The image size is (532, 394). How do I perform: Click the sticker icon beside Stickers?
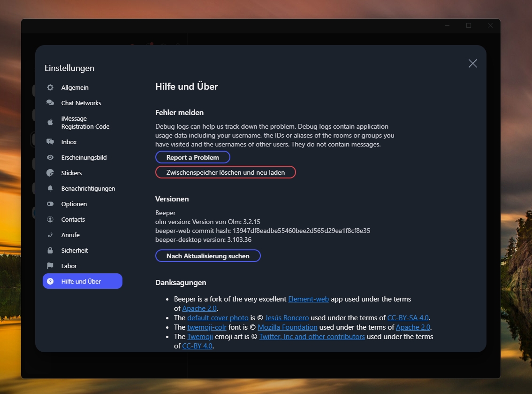pyautogui.click(x=50, y=173)
